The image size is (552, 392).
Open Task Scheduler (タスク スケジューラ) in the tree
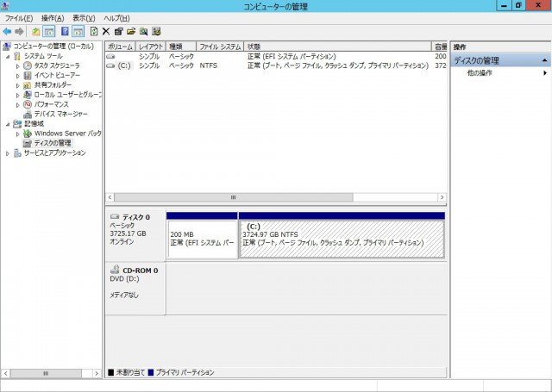tap(57, 65)
